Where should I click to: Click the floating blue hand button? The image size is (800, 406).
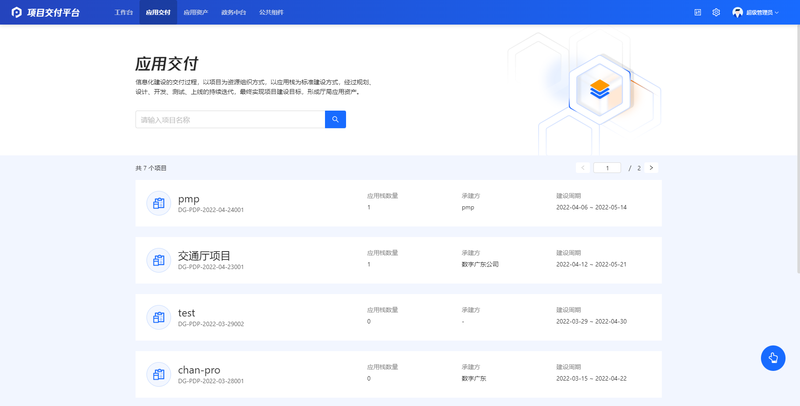[x=772, y=358]
